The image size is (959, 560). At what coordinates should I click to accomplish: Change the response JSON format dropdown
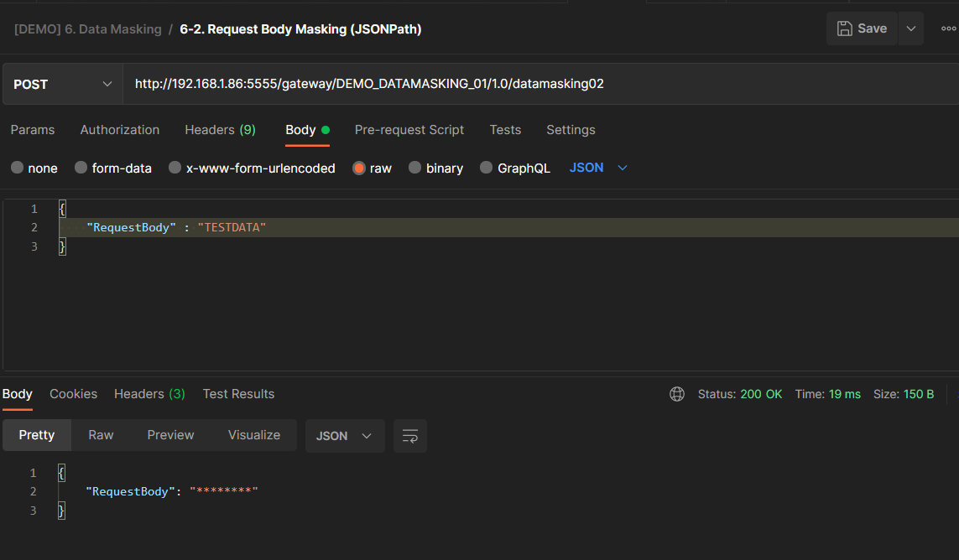[344, 436]
